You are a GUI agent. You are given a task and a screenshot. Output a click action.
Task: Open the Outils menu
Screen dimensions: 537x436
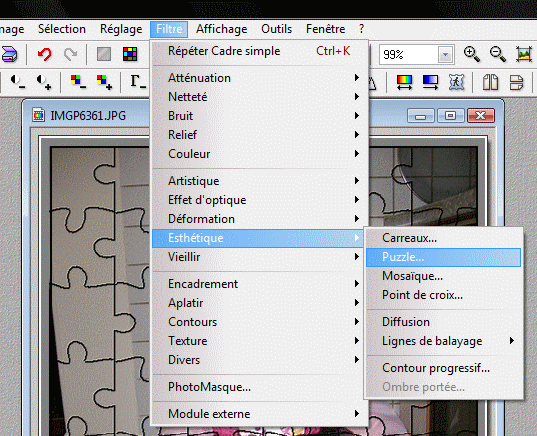276,29
